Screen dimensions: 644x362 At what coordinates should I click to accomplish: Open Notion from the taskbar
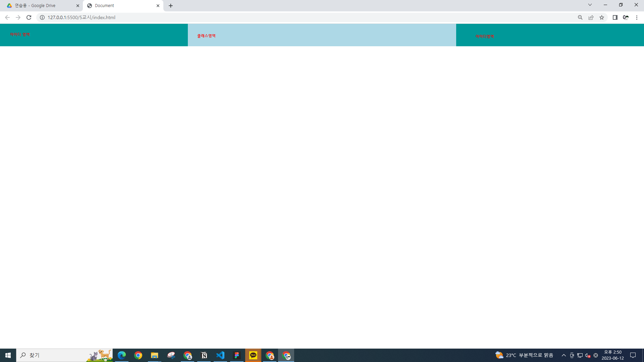coord(204,355)
